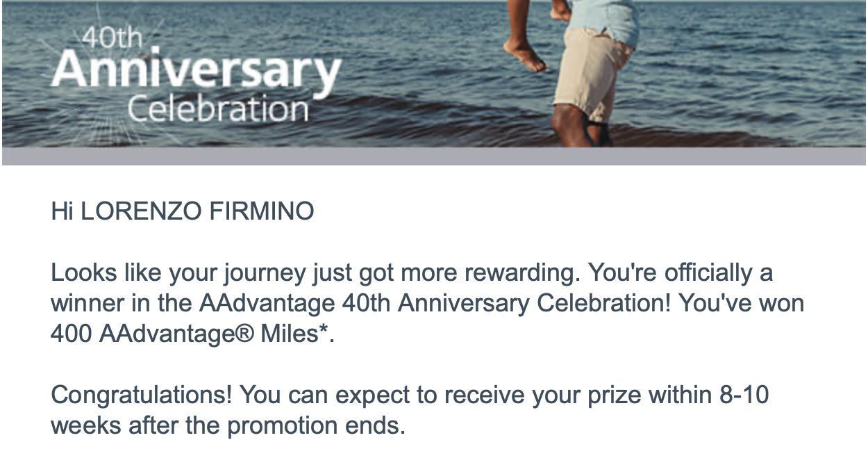
Task: Click the gray divider bar below the banner
Action: [433, 156]
